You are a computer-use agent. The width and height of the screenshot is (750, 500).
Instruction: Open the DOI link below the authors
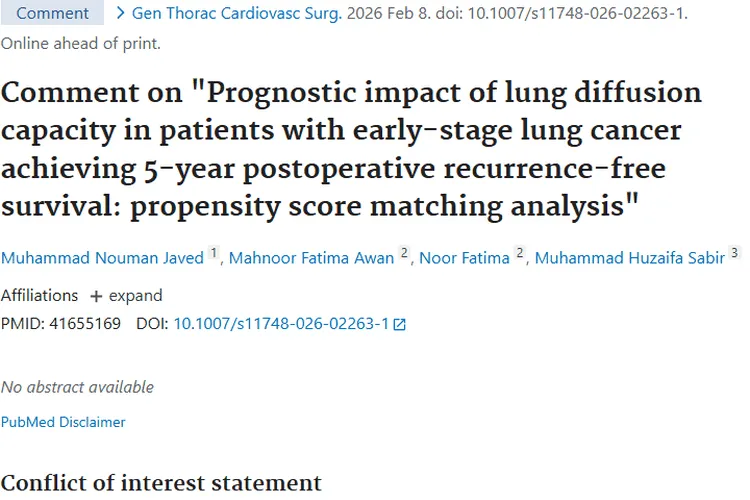[x=281, y=324]
